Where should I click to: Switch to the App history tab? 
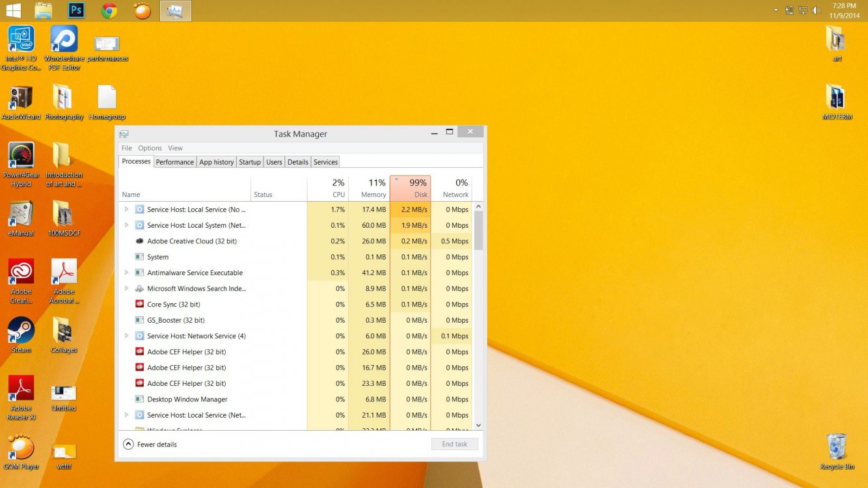[217, 162]
